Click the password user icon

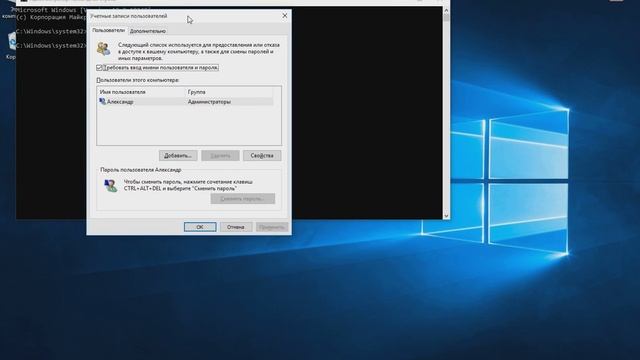click(x=110, y=186)
